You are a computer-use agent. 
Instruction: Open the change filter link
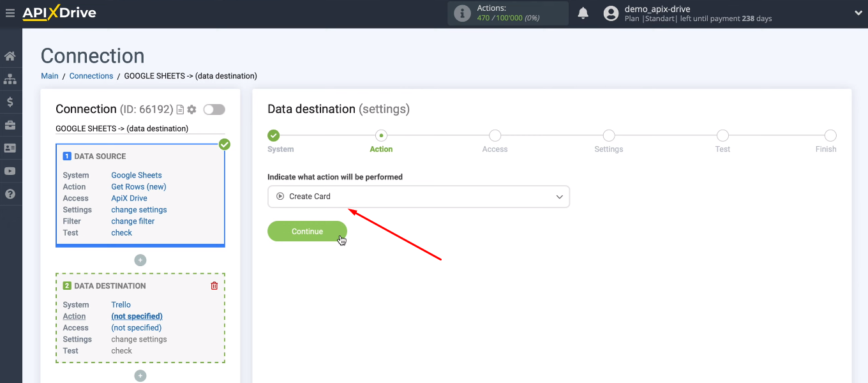point(133,221)
